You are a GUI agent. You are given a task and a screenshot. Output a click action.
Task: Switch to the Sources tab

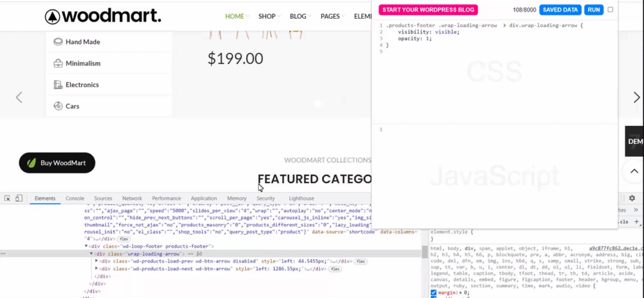(103, 199)
